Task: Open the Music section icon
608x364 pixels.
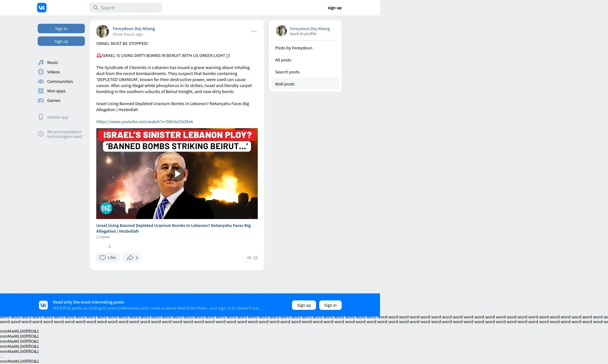Action: pos(41,62)
